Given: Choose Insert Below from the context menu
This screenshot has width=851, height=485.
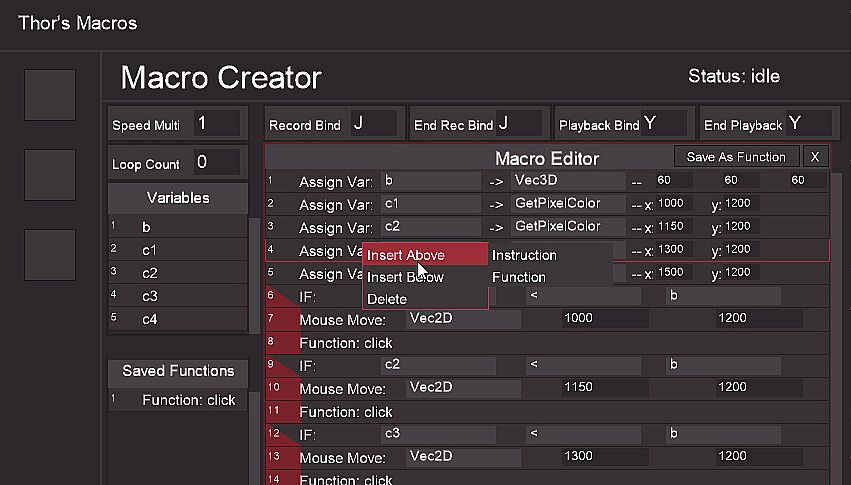Looking at the screenshot, I should click(405, 277).
